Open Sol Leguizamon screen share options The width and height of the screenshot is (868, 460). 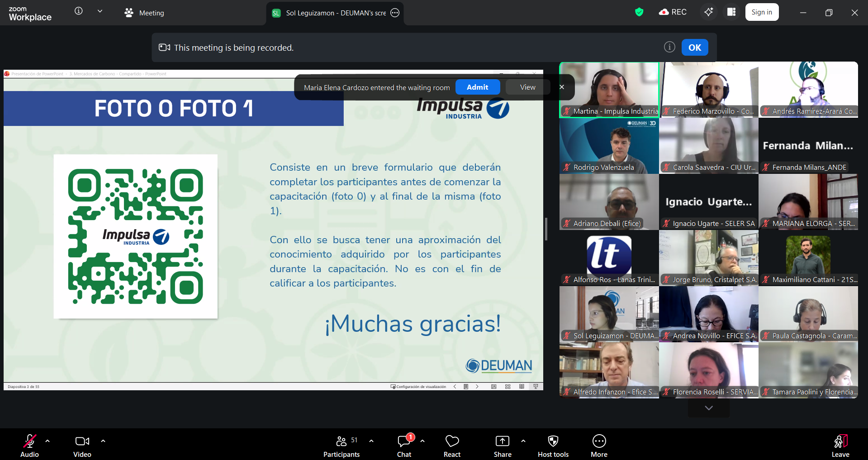[395, 13]
